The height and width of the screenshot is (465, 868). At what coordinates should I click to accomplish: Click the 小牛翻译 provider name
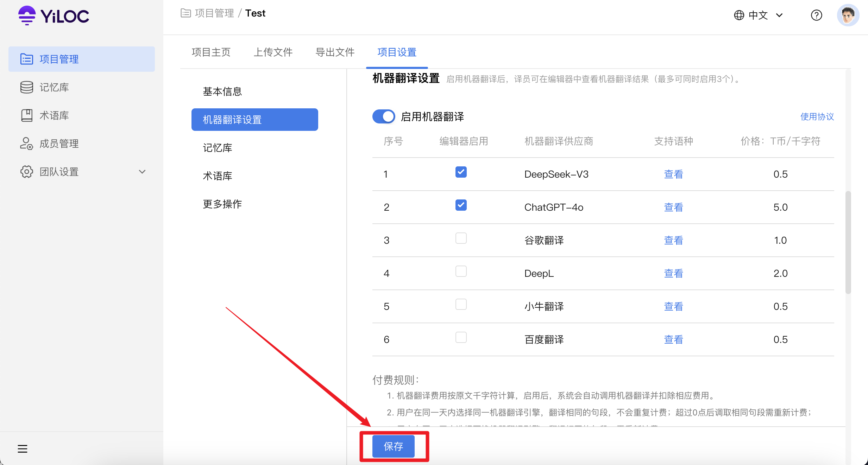click(x=544, y=306)
